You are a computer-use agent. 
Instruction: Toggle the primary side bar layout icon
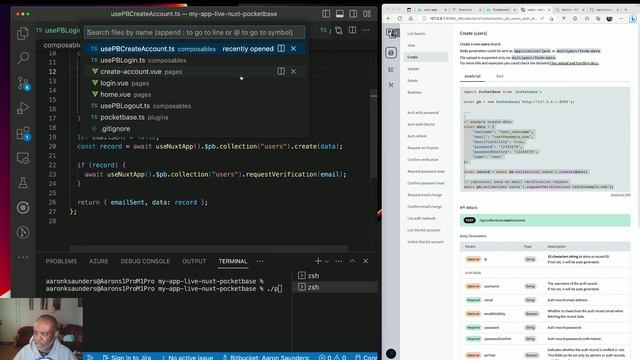click(326, 14)
